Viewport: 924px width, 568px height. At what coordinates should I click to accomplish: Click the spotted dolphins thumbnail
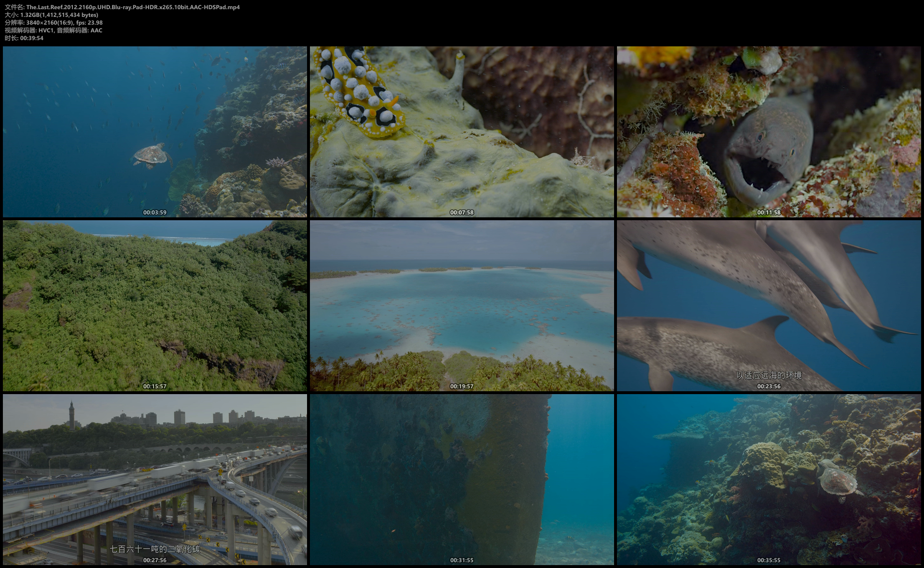tap(769, 305)
